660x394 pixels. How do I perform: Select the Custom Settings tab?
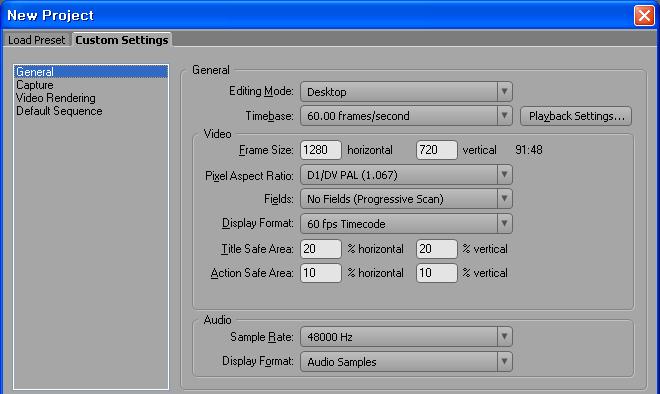click(x=122, y=40)
